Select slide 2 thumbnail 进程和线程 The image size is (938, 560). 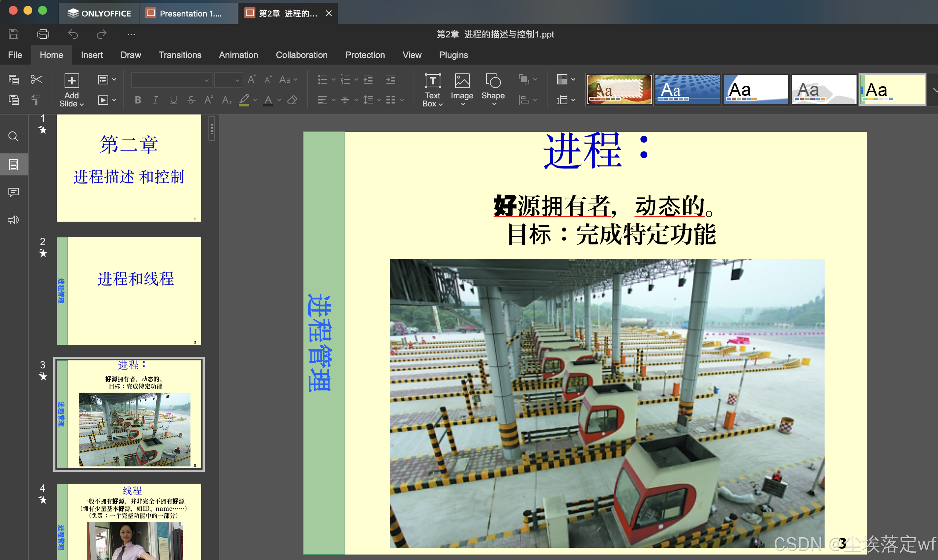click(x=129, y=291)
